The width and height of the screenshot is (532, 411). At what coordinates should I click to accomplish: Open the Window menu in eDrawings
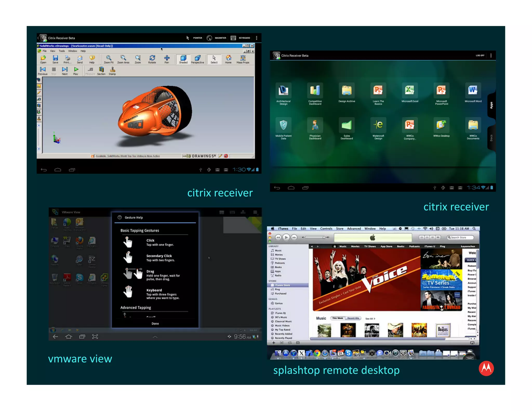point(73,51)
